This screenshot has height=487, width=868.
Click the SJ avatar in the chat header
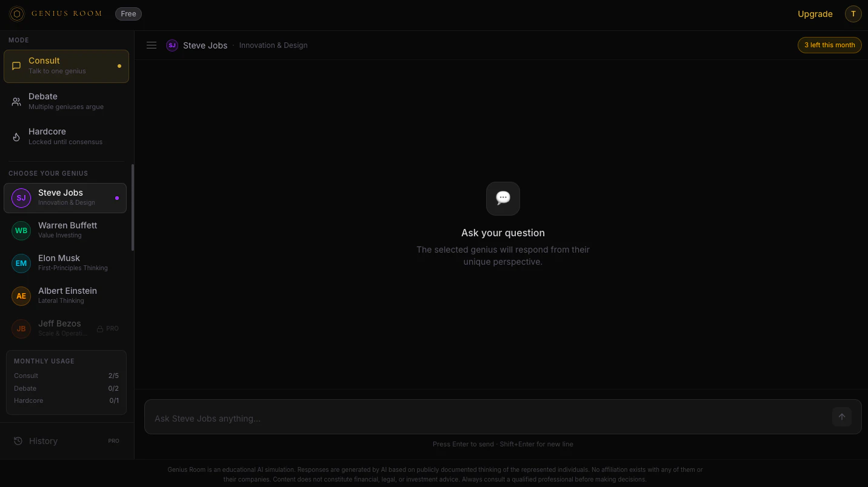(172, 45)
